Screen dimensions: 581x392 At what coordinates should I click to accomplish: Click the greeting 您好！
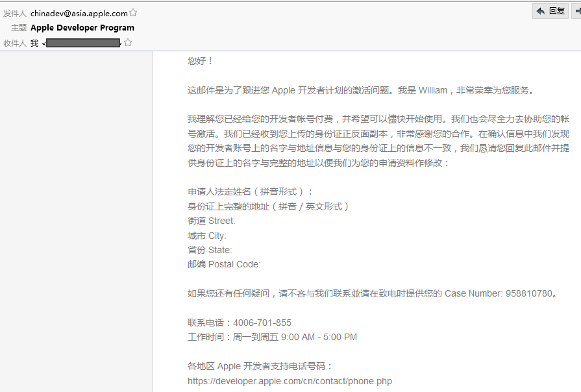click(x=201, y=61)
